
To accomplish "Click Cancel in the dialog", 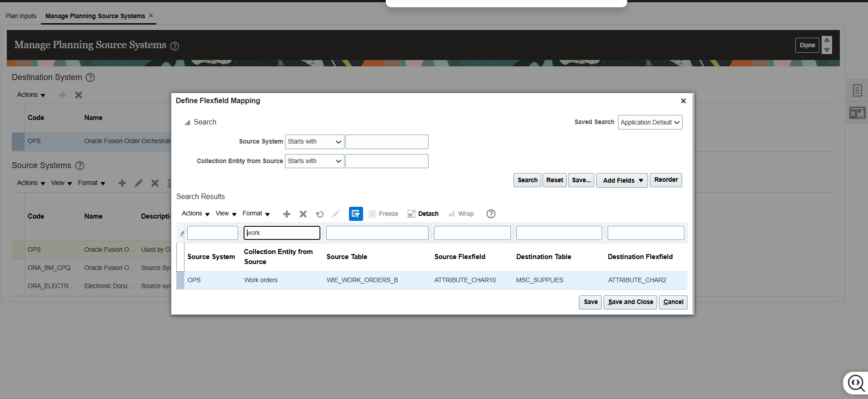I will click(x=673, y=302).
